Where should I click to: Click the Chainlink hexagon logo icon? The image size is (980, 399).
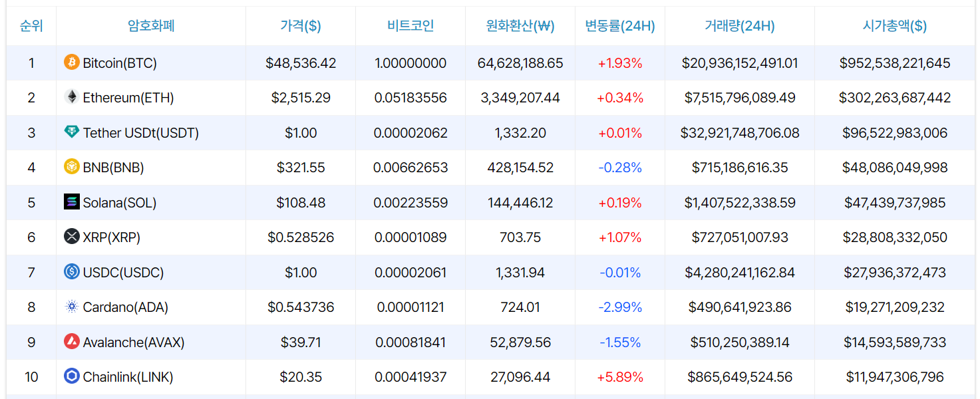[71, 376]
